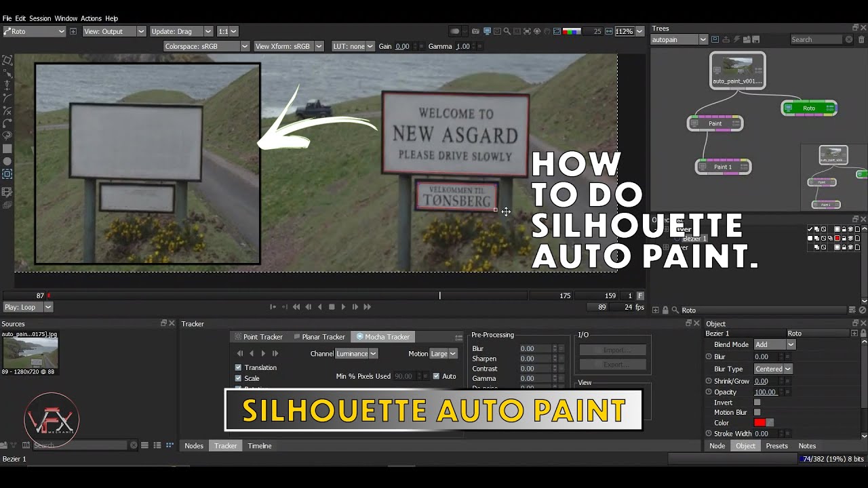Click the trash icon in Trees panel
The height and width of the screenshot is (488, 868).
point(861,39)
